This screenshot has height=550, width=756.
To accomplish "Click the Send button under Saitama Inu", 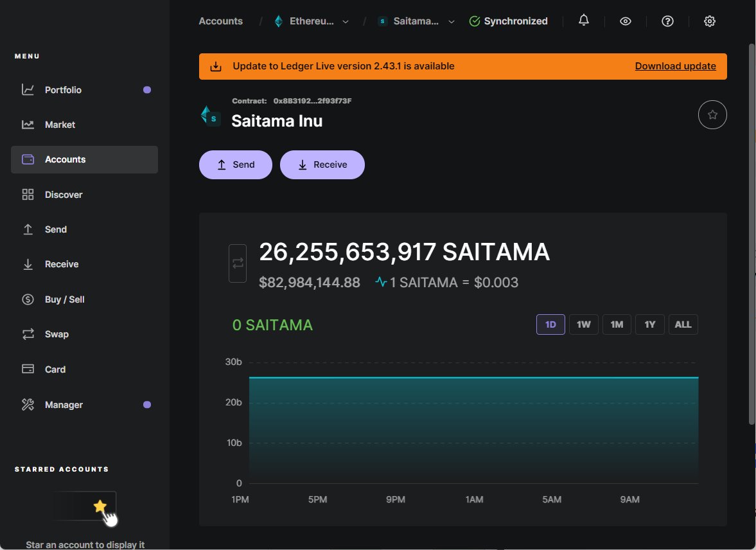I will click(236, 164).
